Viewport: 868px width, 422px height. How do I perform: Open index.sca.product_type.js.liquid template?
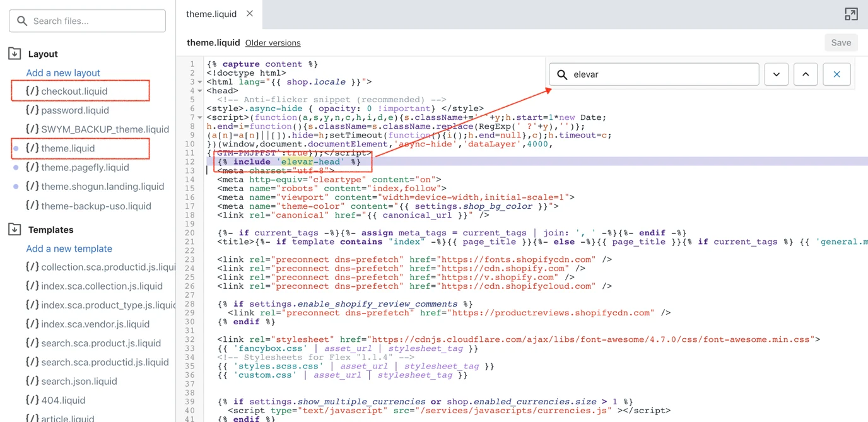108,305
